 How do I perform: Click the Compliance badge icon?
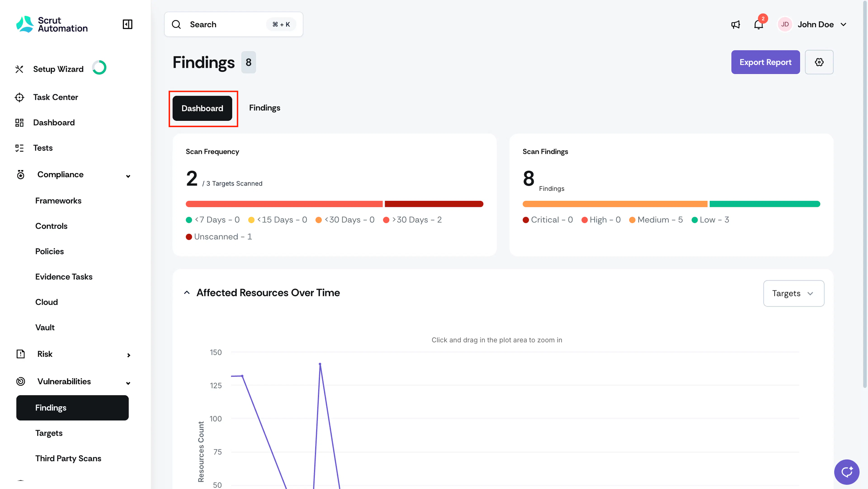tap(21, 174)
